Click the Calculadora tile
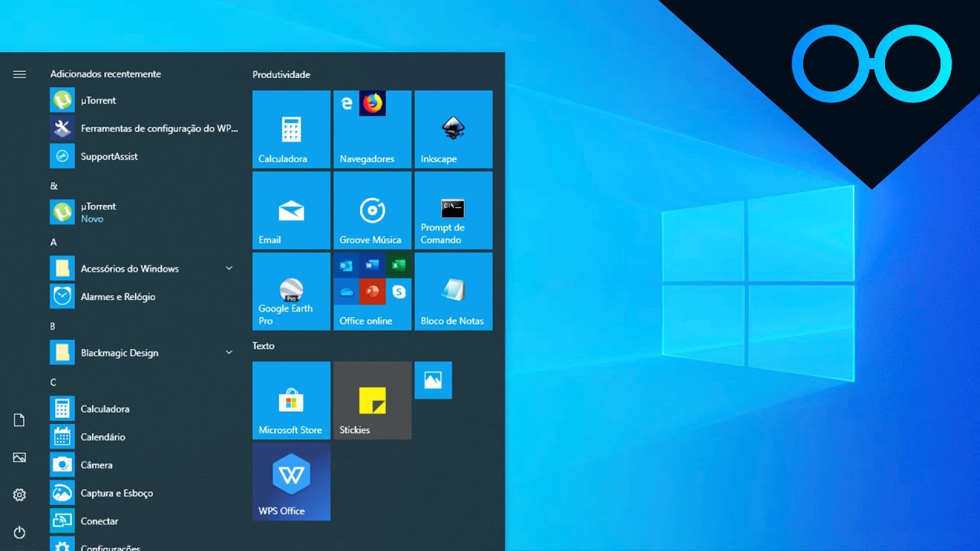Viewport: 980px width, 551px height. point(292,129)
